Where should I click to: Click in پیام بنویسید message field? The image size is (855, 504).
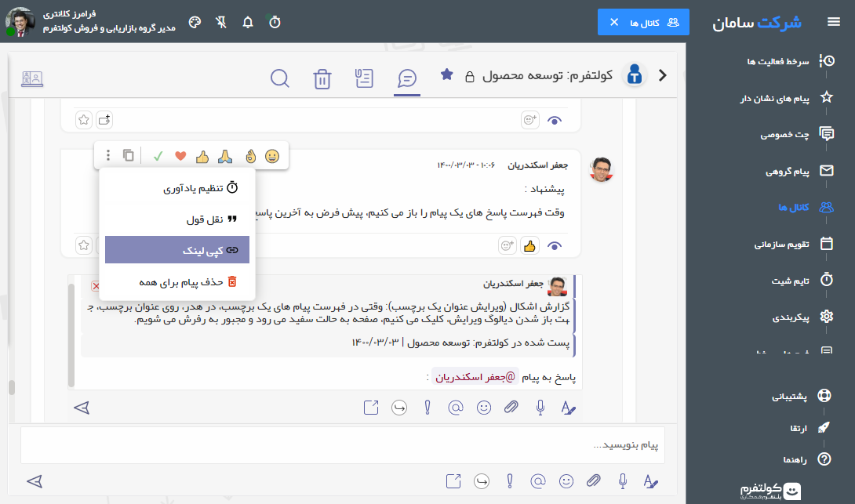(x=343, y=445)
